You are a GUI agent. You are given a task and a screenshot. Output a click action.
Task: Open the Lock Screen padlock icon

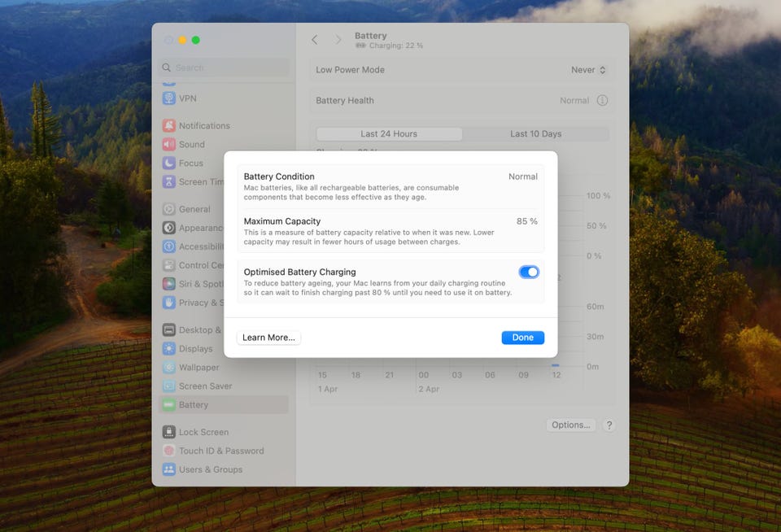[169, 432]
